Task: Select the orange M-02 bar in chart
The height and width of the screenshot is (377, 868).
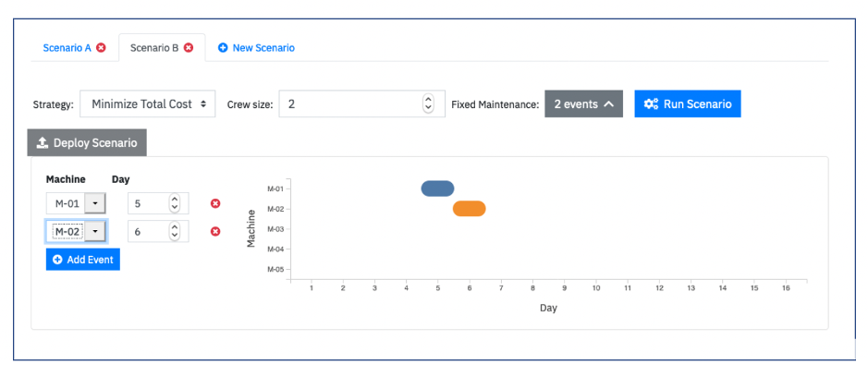Action: click(470, 209)
